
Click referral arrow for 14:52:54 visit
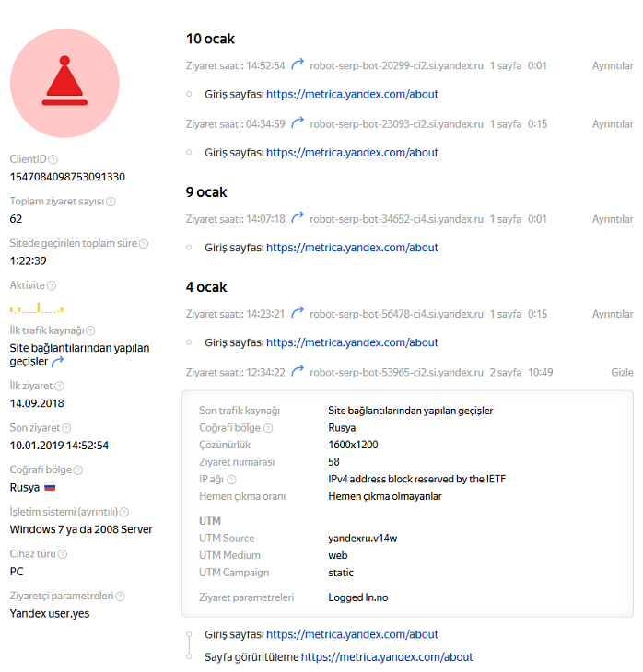click(298, 64)
